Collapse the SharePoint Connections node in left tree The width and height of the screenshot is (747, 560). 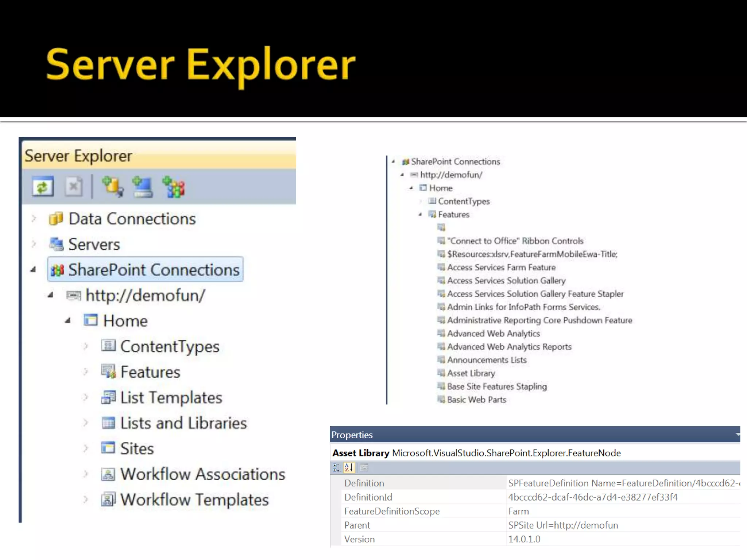pyautogui.click(x=33, y=270)
